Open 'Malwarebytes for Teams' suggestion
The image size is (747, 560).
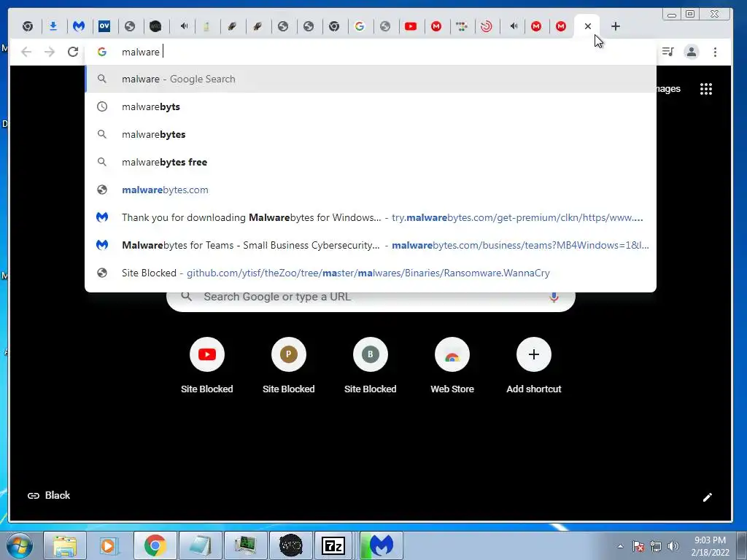[x=371, y=245]
